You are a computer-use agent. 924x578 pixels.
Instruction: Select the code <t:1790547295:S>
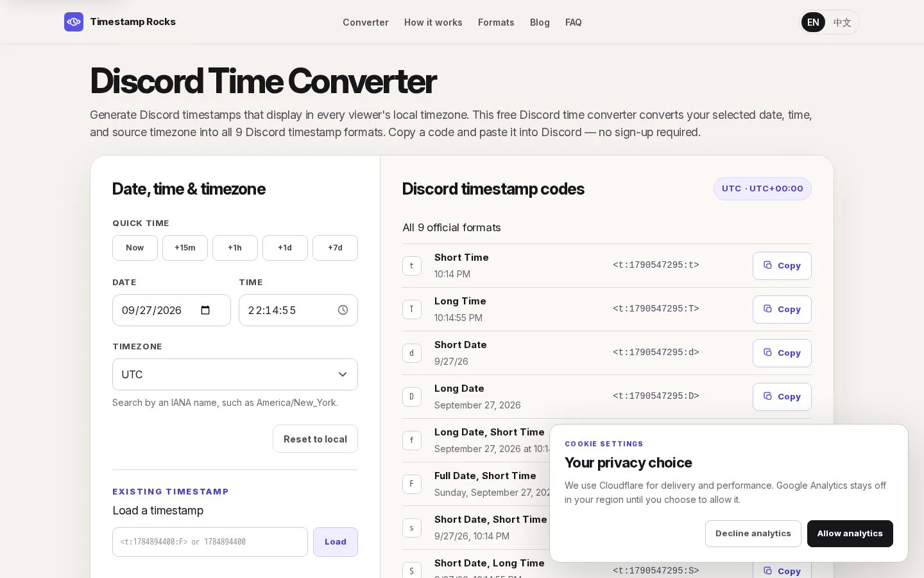tap(656, 570)
